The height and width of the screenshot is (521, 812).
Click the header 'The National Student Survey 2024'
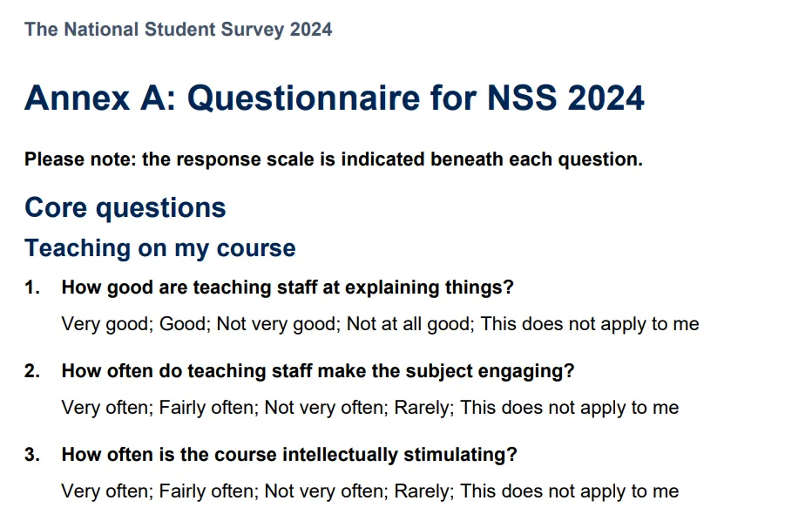(x=178, y=30)
